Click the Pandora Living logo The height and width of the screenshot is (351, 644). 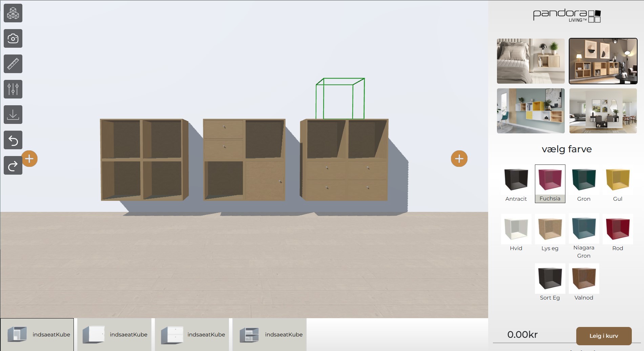pos(567,16)
